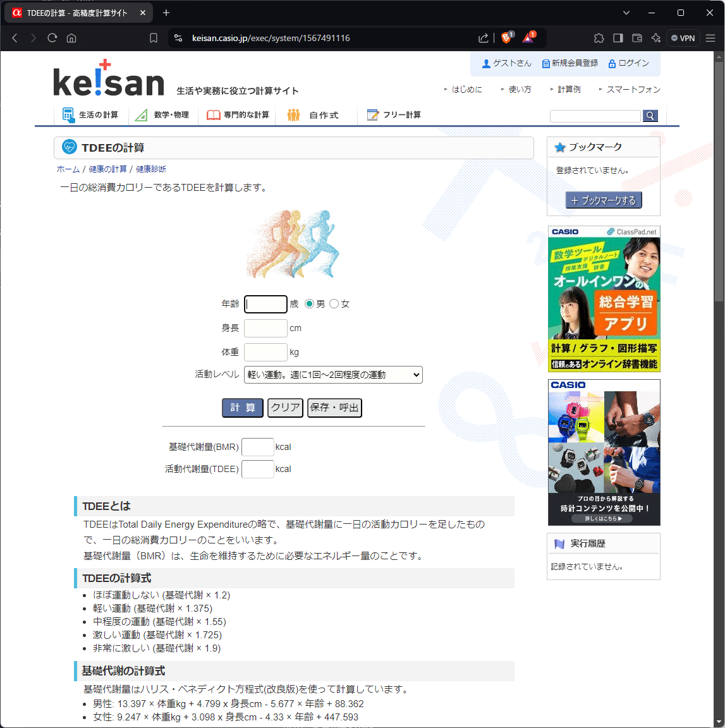
Task: Click the site search magnifier button
Action: [650, 116]
